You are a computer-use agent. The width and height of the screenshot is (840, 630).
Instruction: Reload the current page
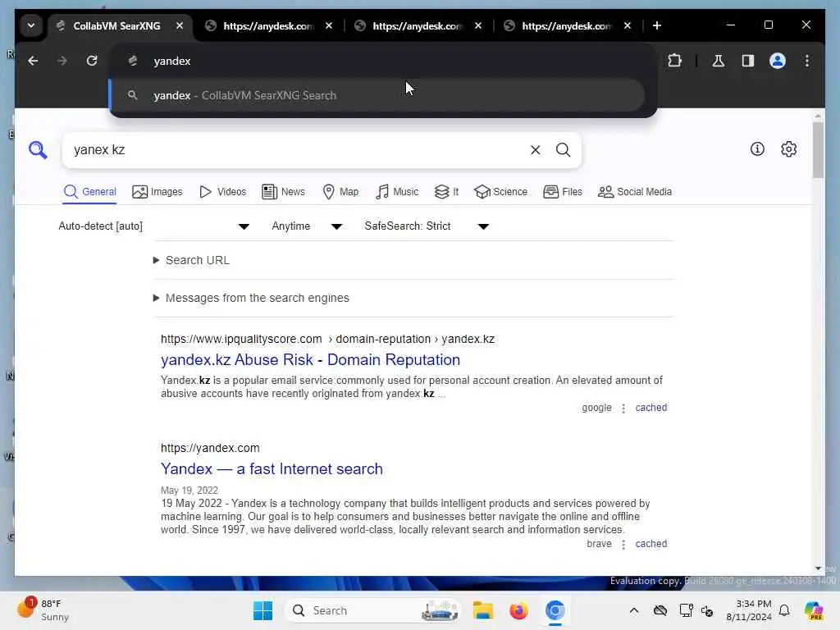click(x=92, y=61)
